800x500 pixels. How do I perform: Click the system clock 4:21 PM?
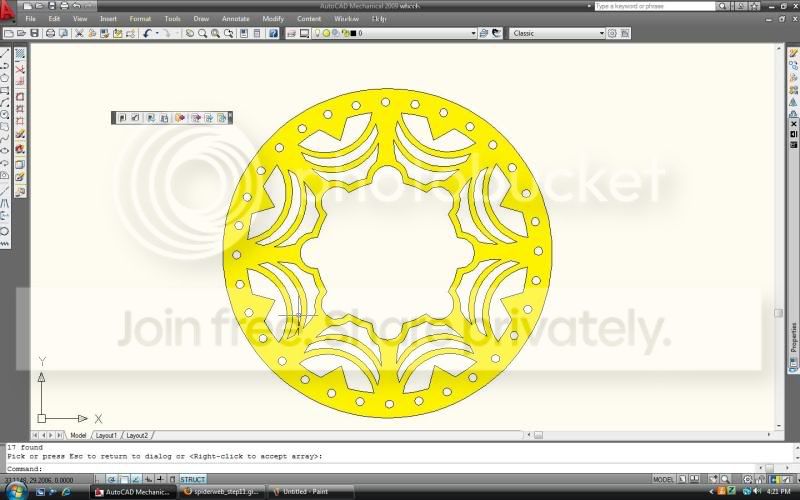tap(778, 492)
